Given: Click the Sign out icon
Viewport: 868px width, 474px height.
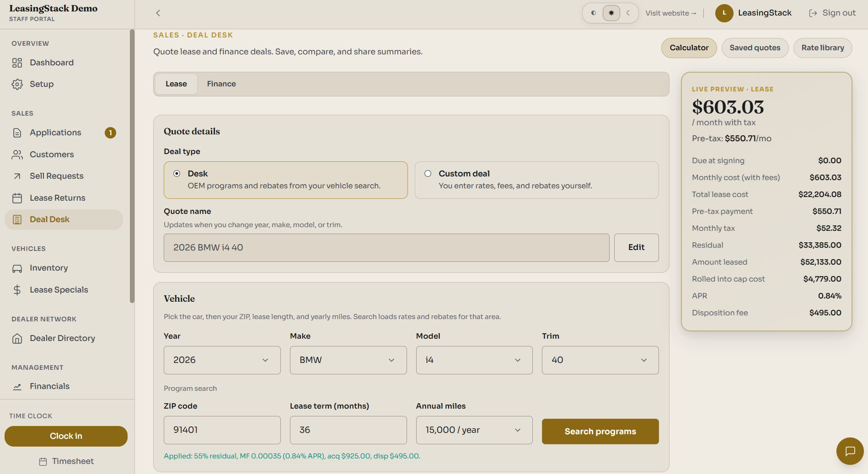Looking at the screenshot, I should pyautogui.click(x=813, y=13).
